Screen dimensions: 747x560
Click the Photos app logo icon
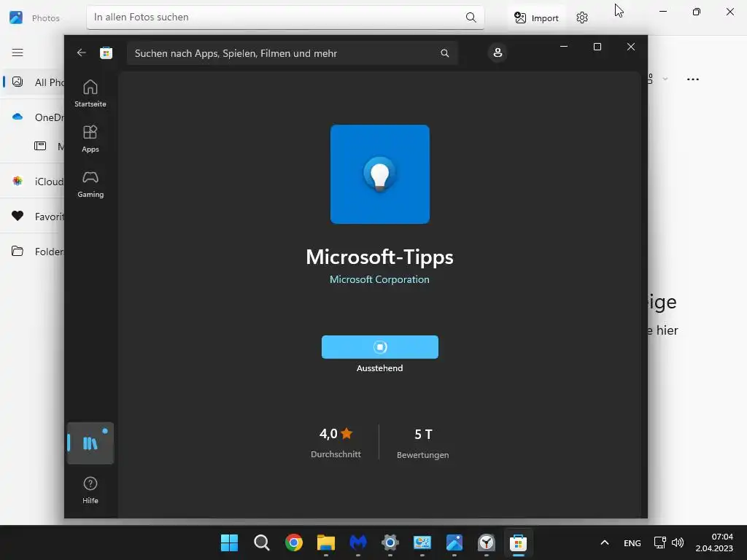[x=16, y=17]
